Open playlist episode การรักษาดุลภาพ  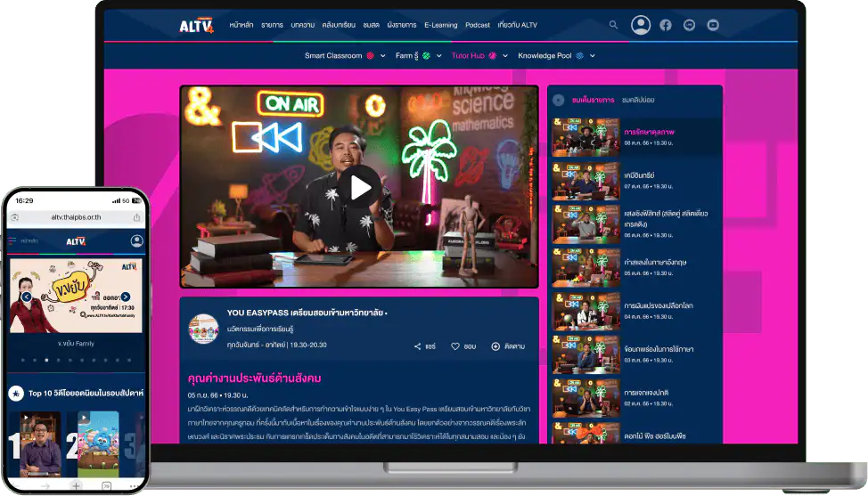click(x=636, y=137)
